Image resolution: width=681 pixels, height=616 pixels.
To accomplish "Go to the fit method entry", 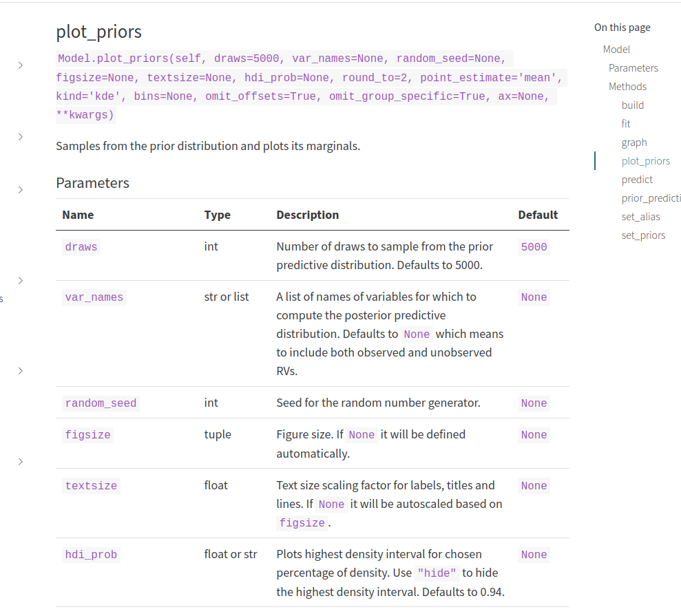I will tap(626, 123).
